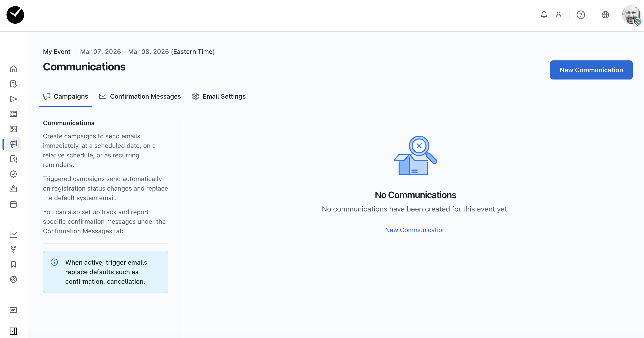Click the badge ID card sidebar icon
This screenshot has height=338, width=644.
[x=13, y=189]
